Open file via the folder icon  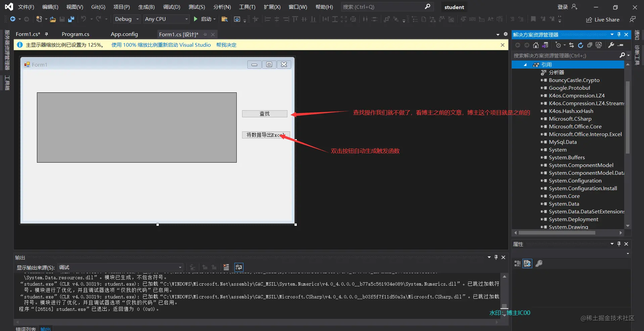[53, 19]
